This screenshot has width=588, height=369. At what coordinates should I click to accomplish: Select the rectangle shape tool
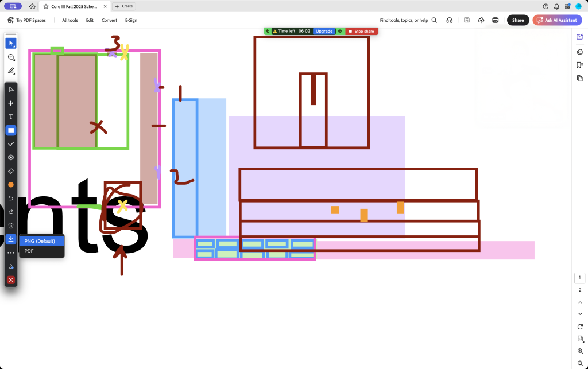point(11,130)
